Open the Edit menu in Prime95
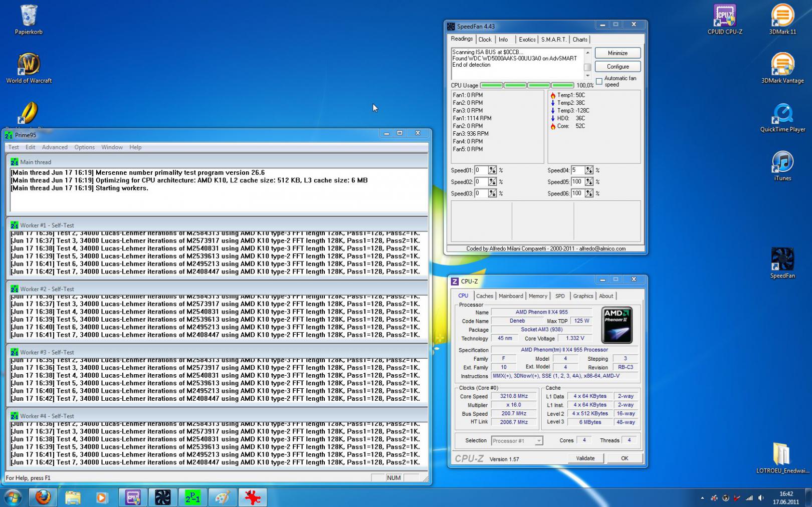Image resolution: width=812 pixels, height=507 pixels. [31, 147]
